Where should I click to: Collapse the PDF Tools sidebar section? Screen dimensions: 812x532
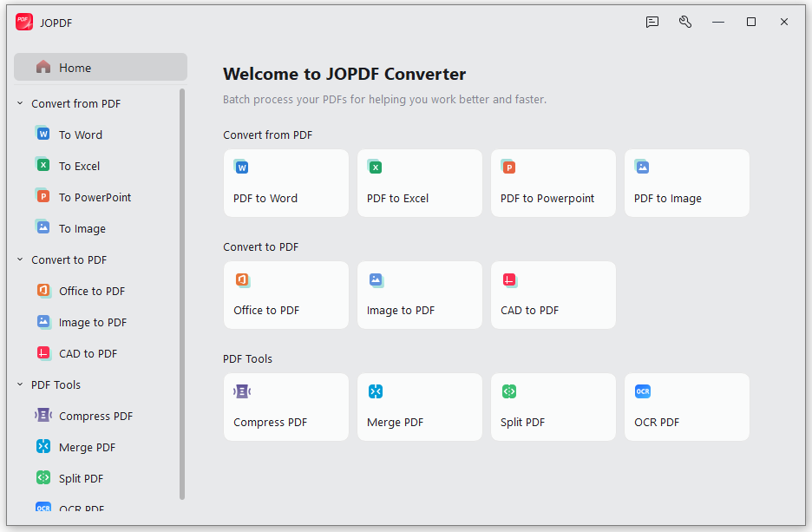(20, 384)
